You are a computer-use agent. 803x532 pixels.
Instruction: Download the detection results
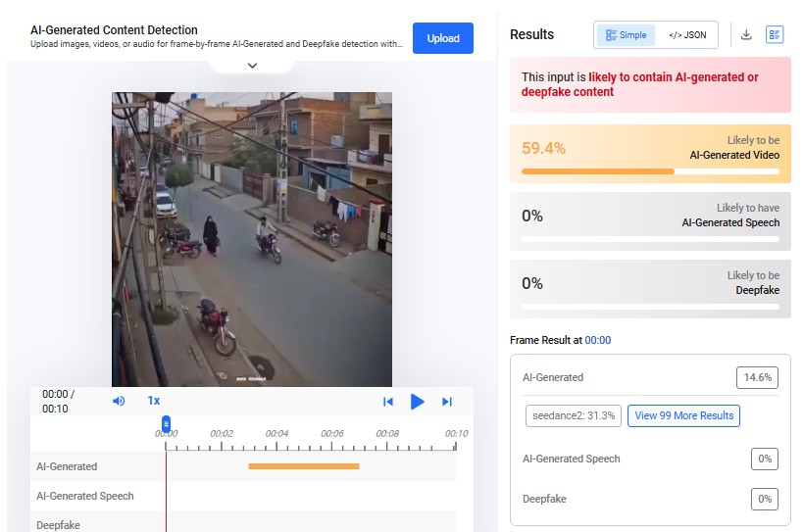(x=746, y=35)
